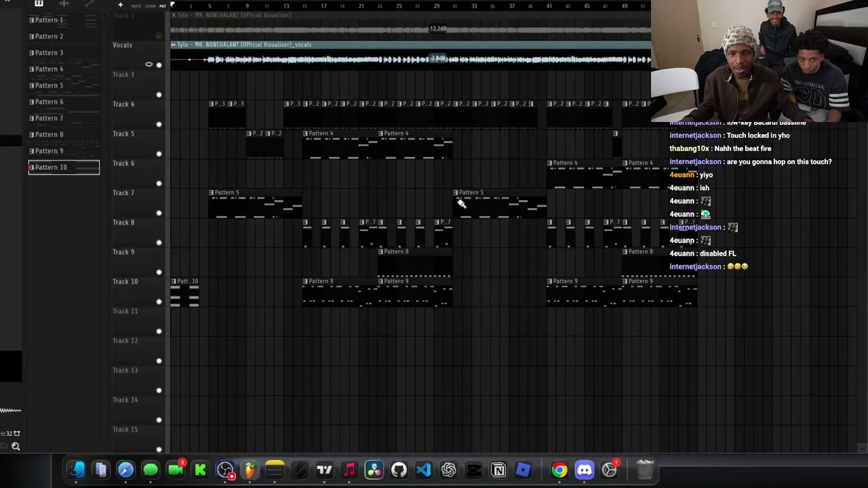Image resolution: width=868 pixels, height=488 pixels.
Task: Open Pattern 4 clip menu on Track 5
Action: tap(306, 134)
